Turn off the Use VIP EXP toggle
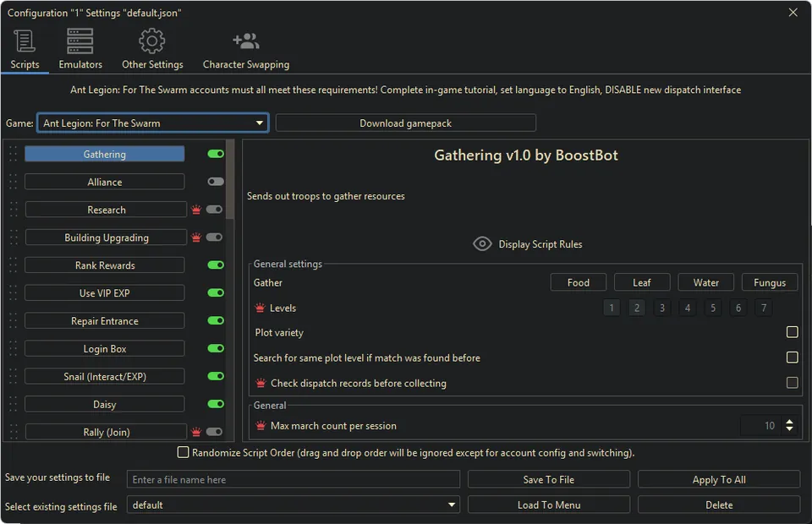 click(x=216, y=292)
